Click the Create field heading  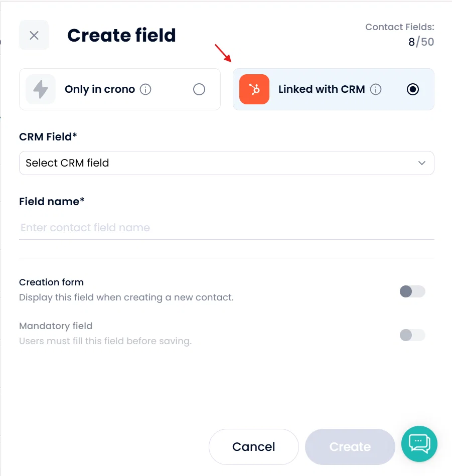point(121,35)
